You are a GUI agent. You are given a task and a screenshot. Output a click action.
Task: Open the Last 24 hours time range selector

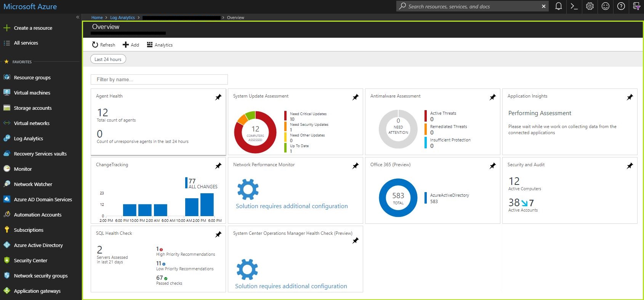(108, 59)
